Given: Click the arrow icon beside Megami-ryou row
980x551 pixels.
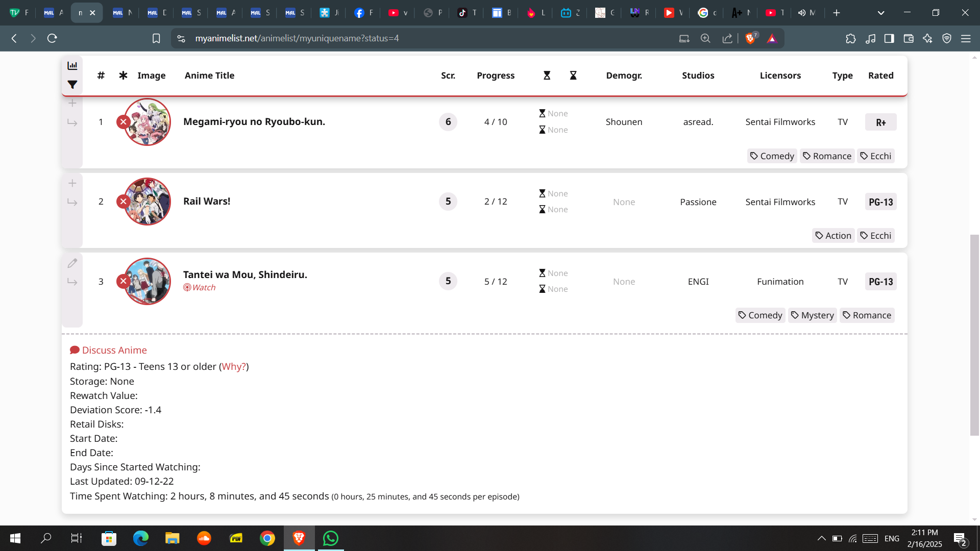Looking at the screenshot, I should (x=72, y=123).
